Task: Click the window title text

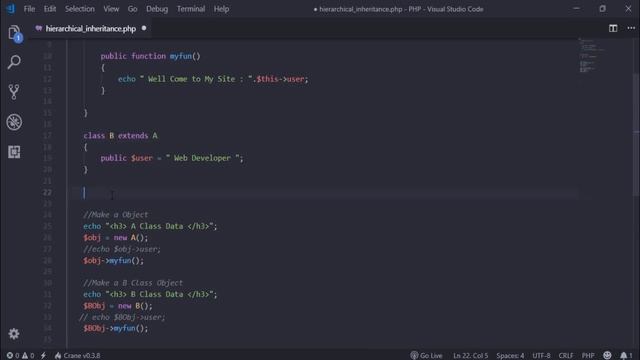Action: click(398, 9)
